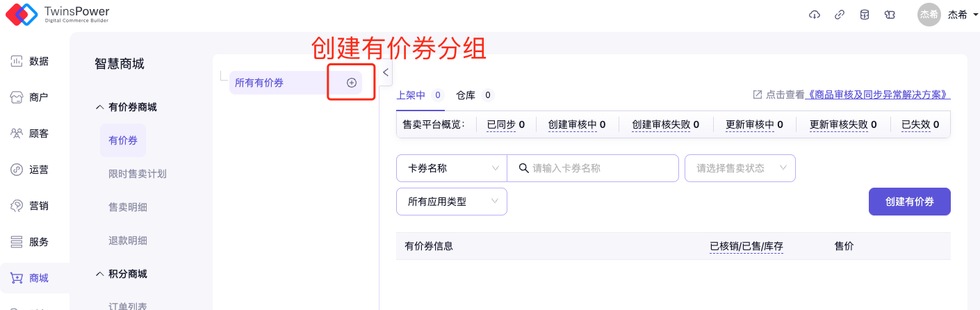Open the 所有应用类型 dropdown

click(452, 202)
